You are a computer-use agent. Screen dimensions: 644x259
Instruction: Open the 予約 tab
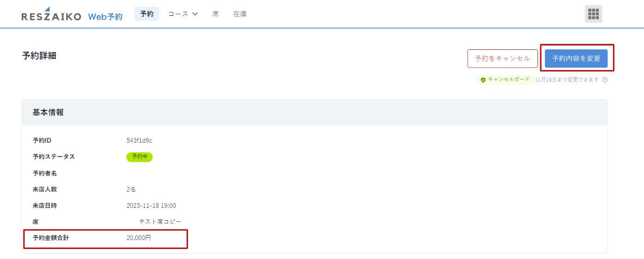(x=147, y=14)
